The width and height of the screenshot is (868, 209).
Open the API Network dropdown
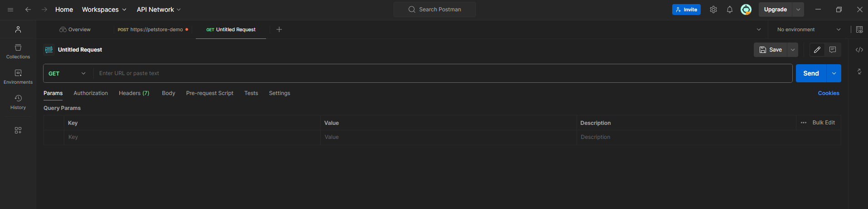pyautogui.click(x=159, y=9)
